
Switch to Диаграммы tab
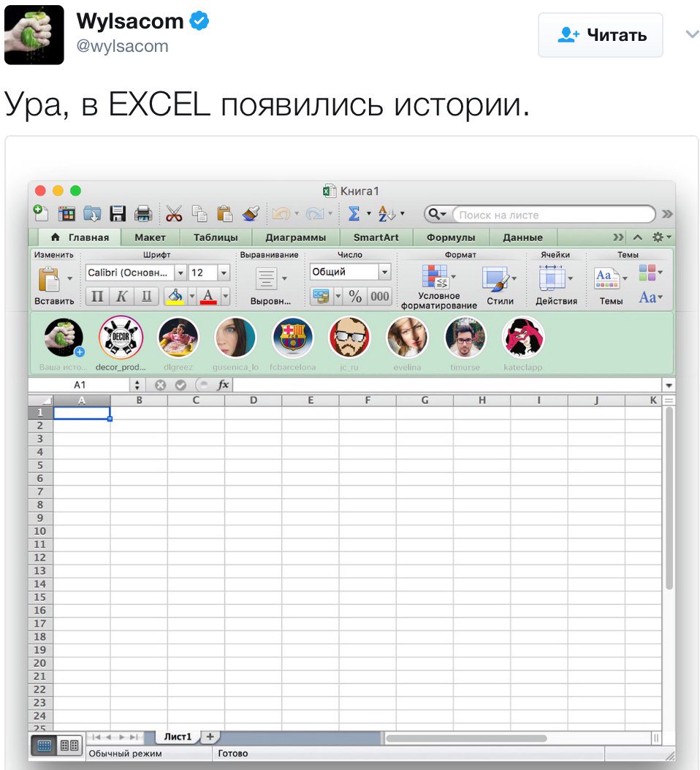pos(295,237)
